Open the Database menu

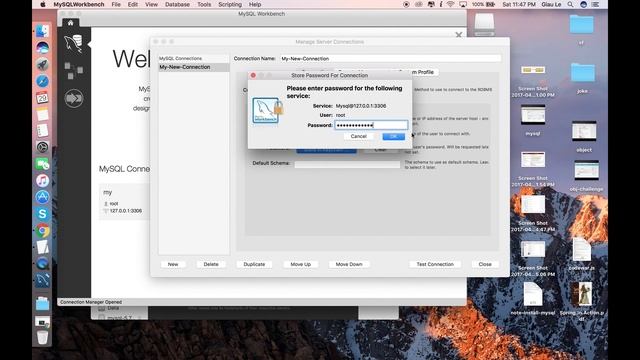pos(177,4)
